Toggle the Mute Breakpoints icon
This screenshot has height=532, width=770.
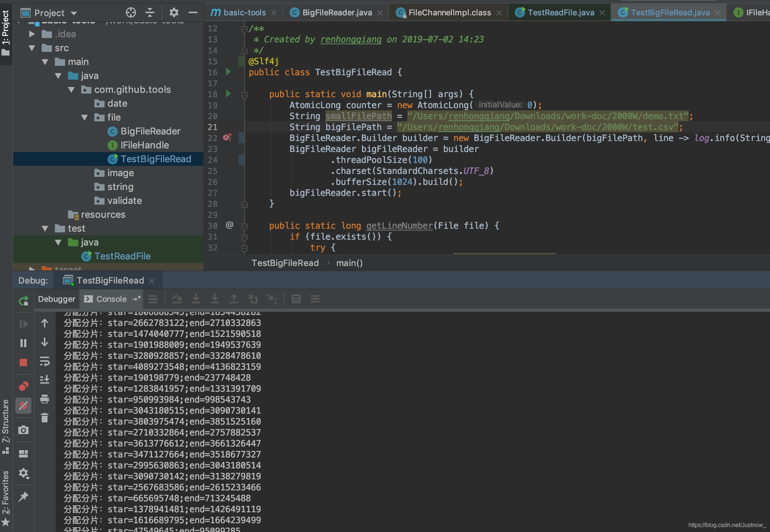23,406
